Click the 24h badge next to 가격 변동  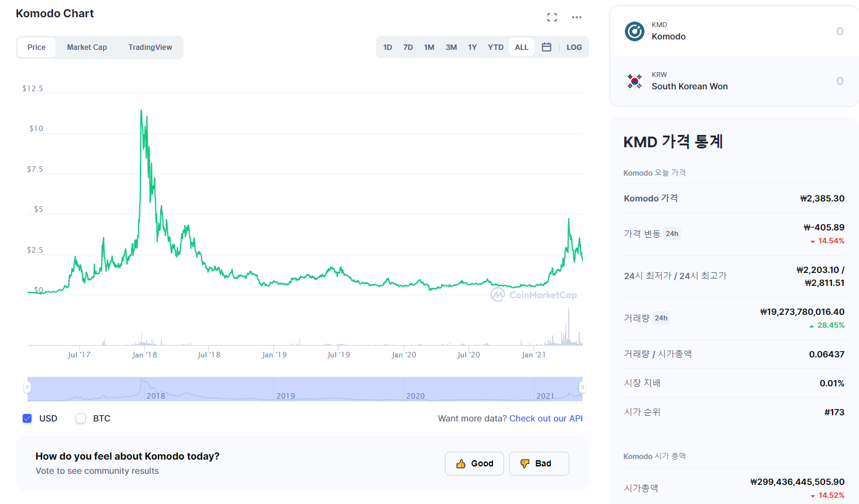(x=672, y=234)
